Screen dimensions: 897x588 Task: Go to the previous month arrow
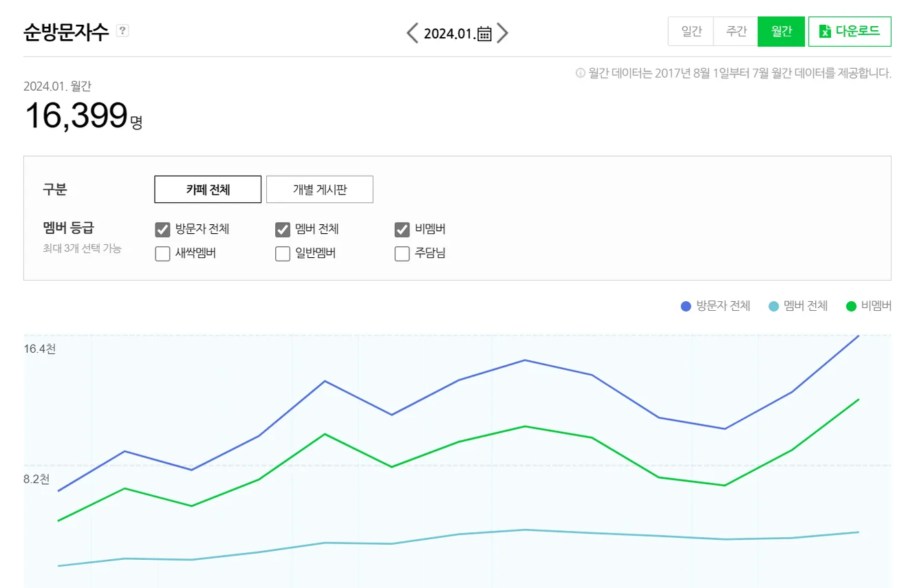click(412, 32)
